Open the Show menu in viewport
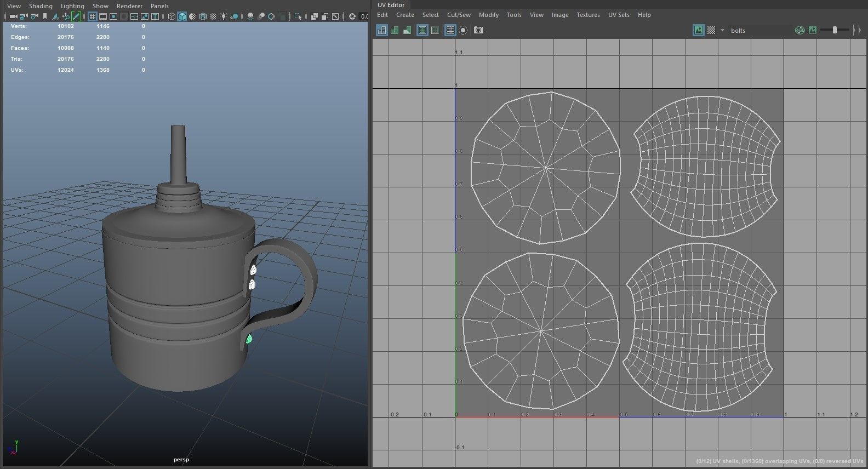This screenshot has width=868, height=469. click(100, 6)
